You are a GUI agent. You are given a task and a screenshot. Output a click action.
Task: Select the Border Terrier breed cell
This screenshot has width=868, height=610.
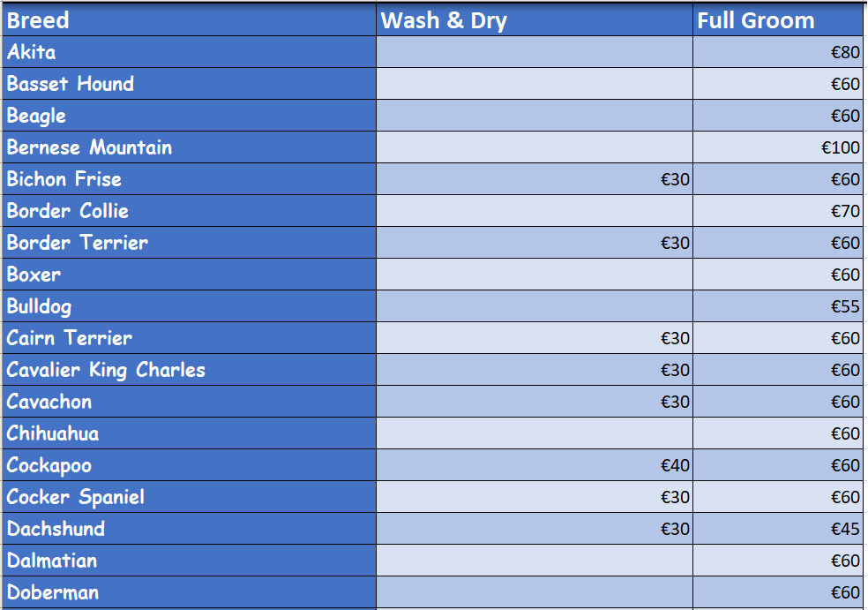(190, 243)
